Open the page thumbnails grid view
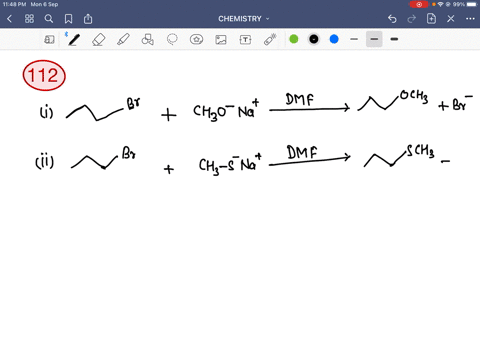480x360 pixels. pyautogui.click(x=29, y=19)
